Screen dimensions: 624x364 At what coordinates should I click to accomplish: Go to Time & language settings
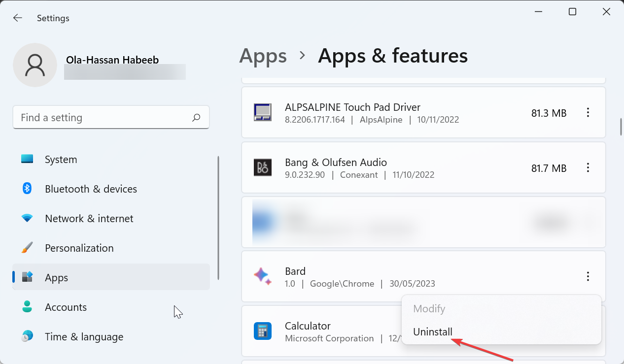coord(111,337)
